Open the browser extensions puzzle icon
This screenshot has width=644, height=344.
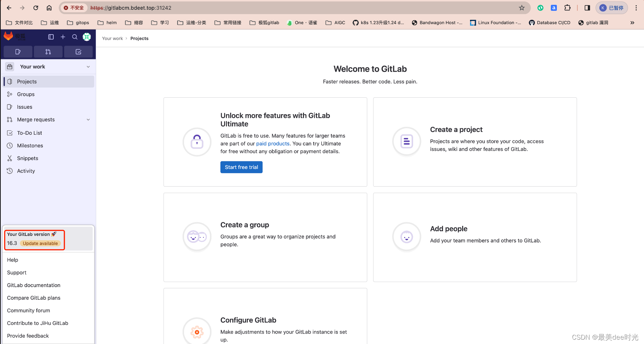pyautogui.click(x=567, y=8)
